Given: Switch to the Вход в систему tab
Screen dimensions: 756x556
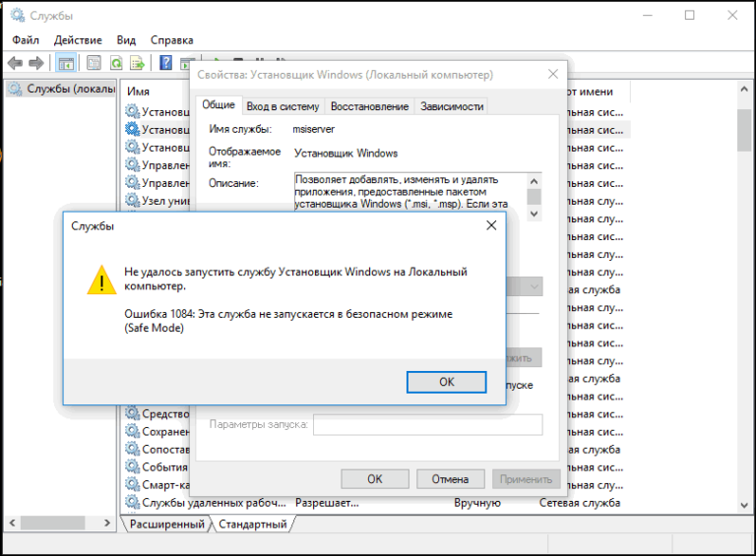Looking at the screenshot, I should (x=283, y=106).
